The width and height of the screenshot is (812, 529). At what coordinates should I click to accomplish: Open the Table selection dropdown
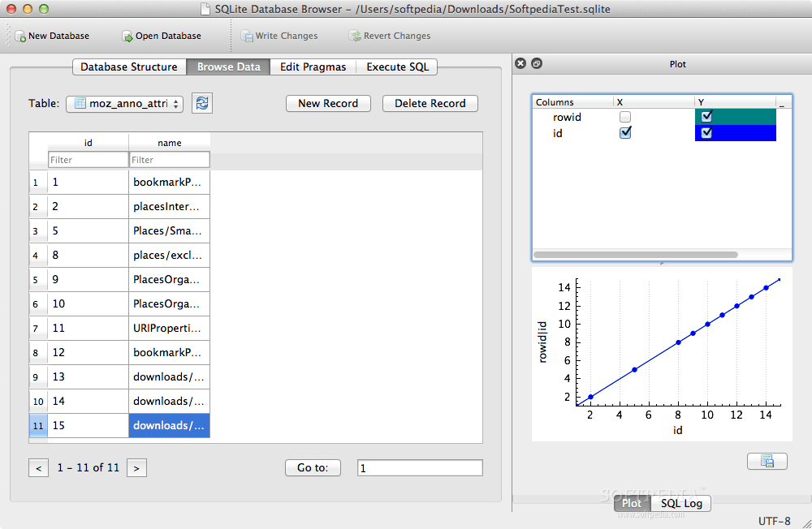pos(124,103)
